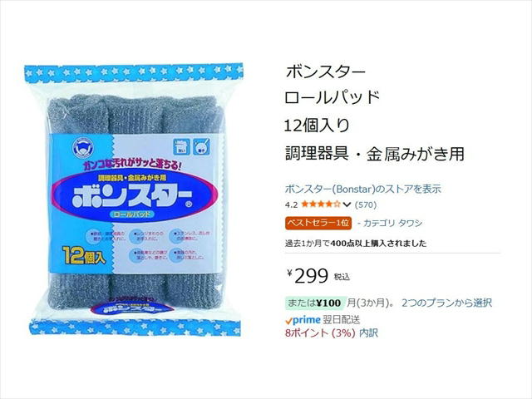
Task: Expand the rating breakdown chevron
Action: click(x=347, y=204)
